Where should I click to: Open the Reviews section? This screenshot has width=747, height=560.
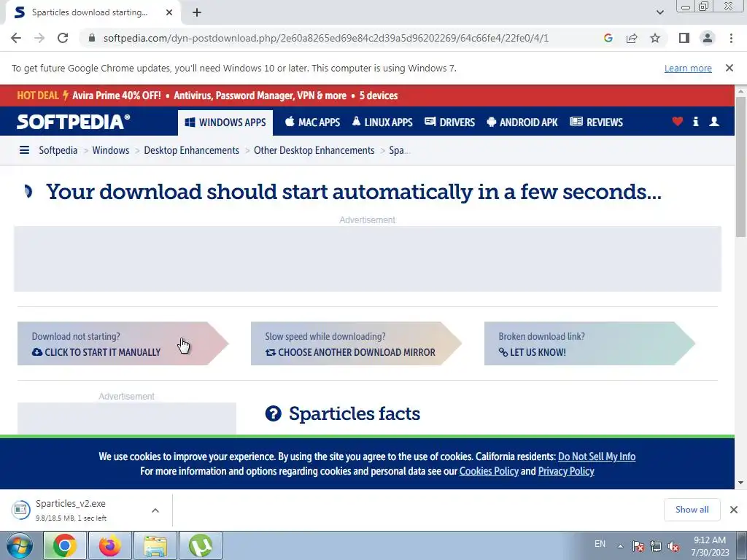click(x=597, y=122)
